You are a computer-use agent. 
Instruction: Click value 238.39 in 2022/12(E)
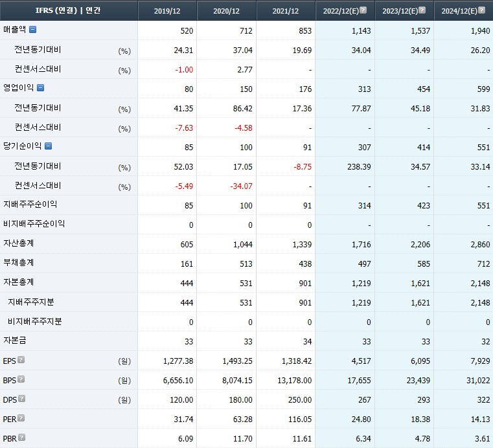click(359, 167)
